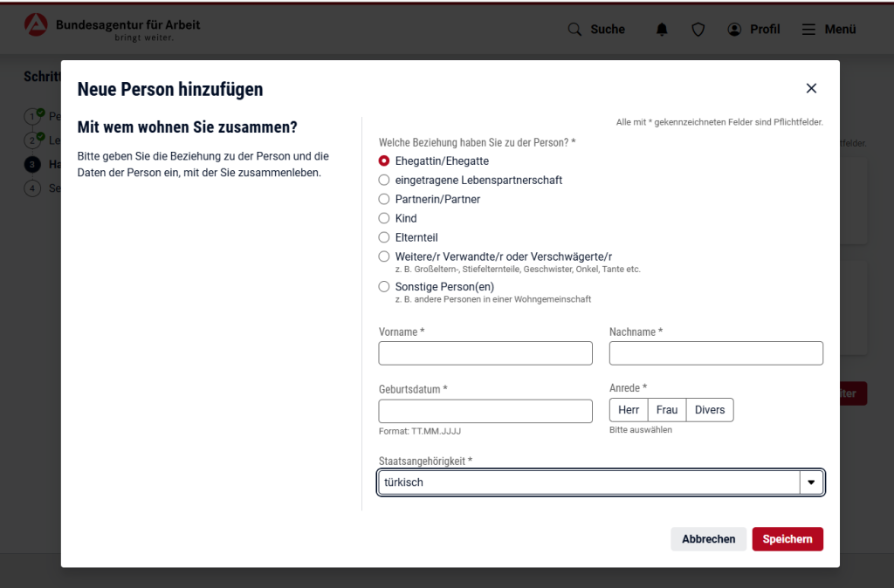Choose eingetragene Lebenspartnerschaft radio option
The image size is (894, 588).
[x=384, y=181]
